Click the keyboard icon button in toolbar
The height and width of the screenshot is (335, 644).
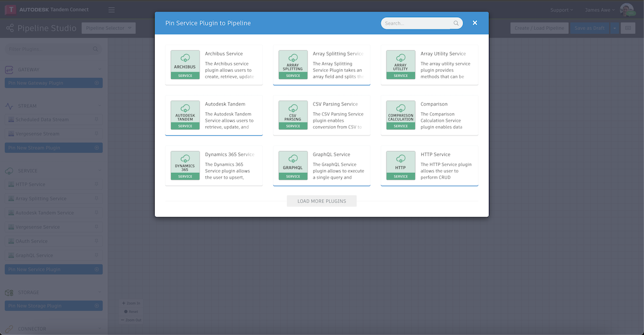(628, 28)
